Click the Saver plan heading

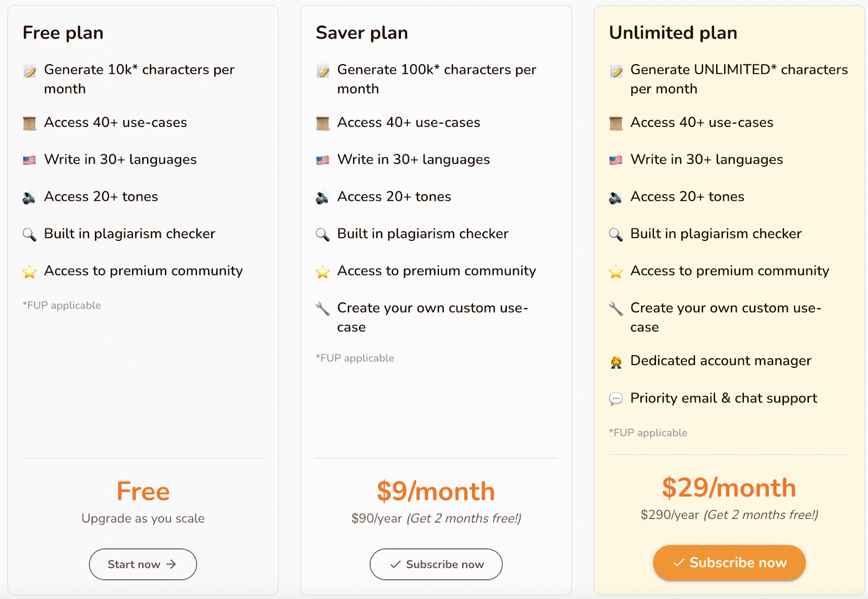point(362,33)
